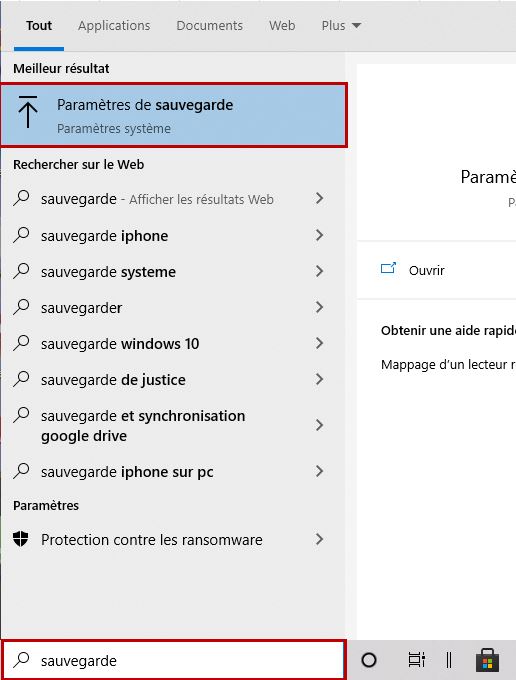Screen dimensions: 516x680
Task: Click the backup upload arrow icon
Action: (x=28, y=112)
